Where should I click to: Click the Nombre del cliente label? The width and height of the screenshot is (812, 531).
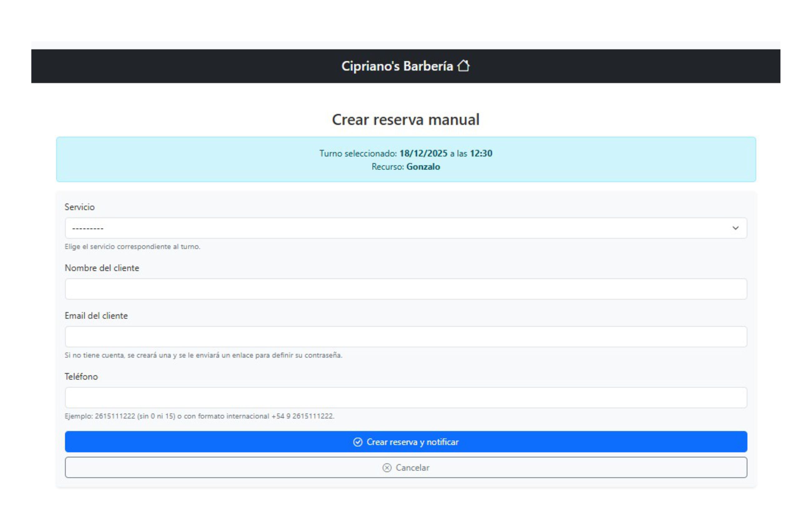tap(102, 268)
